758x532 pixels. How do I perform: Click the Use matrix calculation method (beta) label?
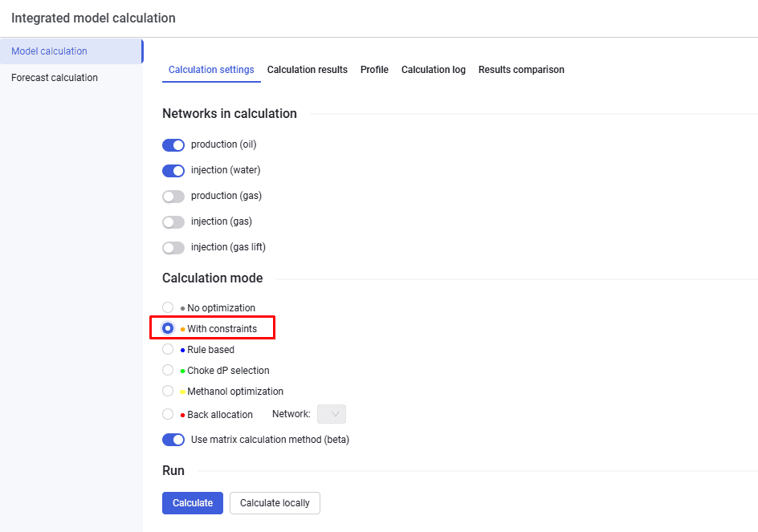[x=270, y=440]
